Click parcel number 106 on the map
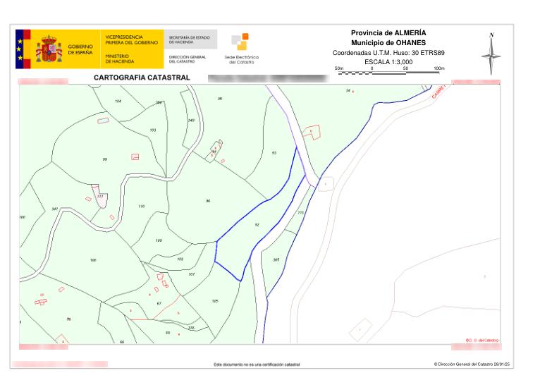 click(x=93, y=260)
